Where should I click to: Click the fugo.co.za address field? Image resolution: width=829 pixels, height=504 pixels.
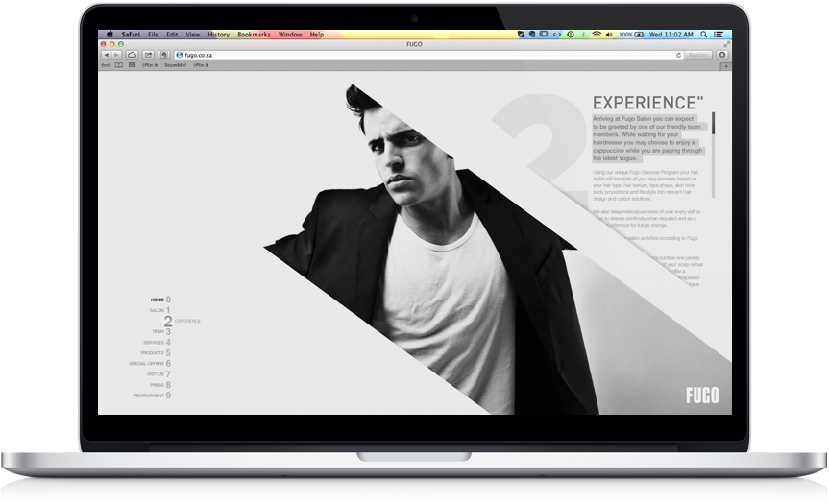pos(428,55)
